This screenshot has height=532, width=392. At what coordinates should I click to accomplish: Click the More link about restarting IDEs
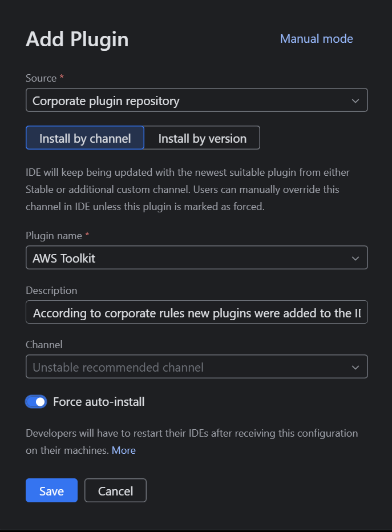(124, 450)
